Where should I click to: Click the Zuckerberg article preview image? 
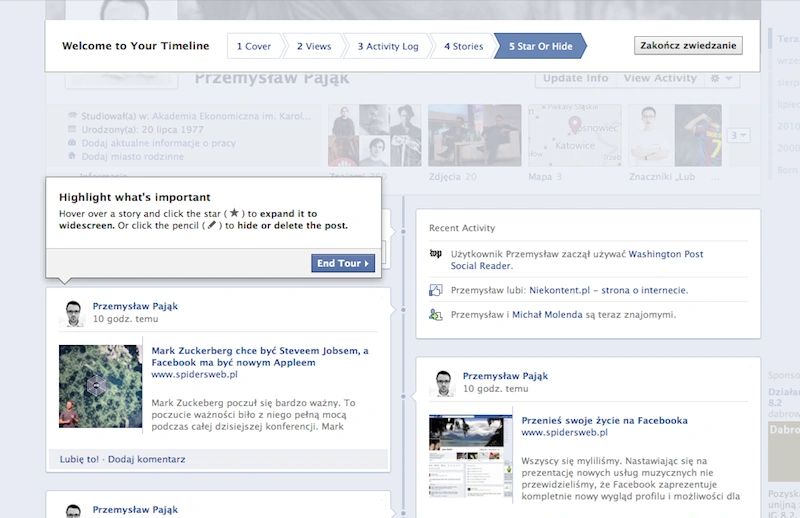(101, 386)
